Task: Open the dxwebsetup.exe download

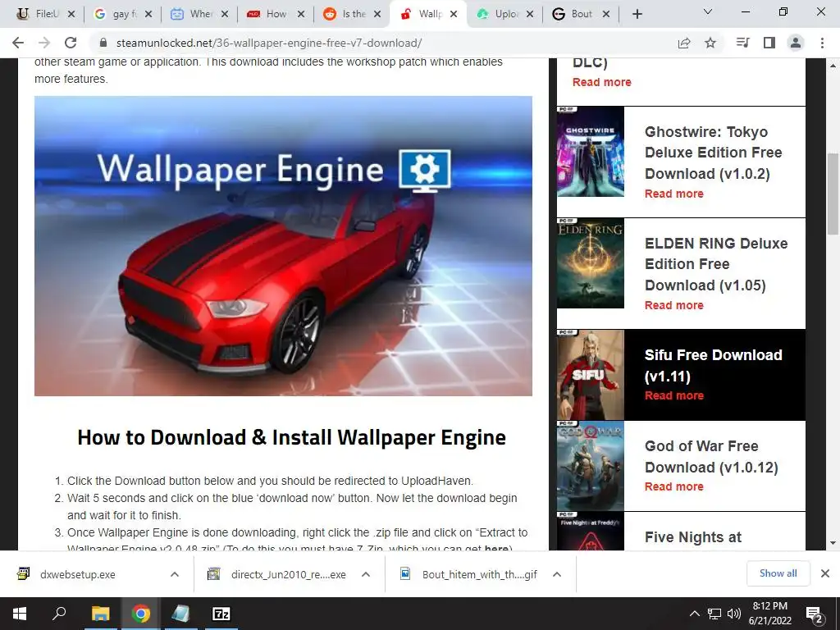Action: pyautogui.click(x=78, y=575)
